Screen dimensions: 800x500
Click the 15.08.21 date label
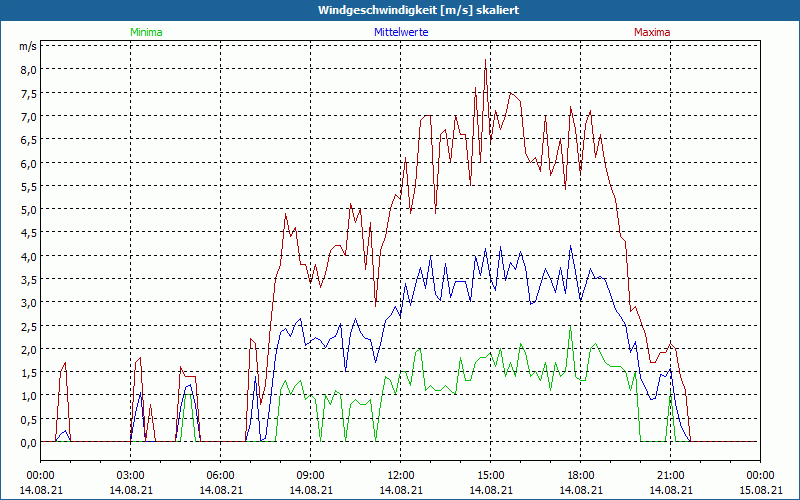tap(760, 490)
